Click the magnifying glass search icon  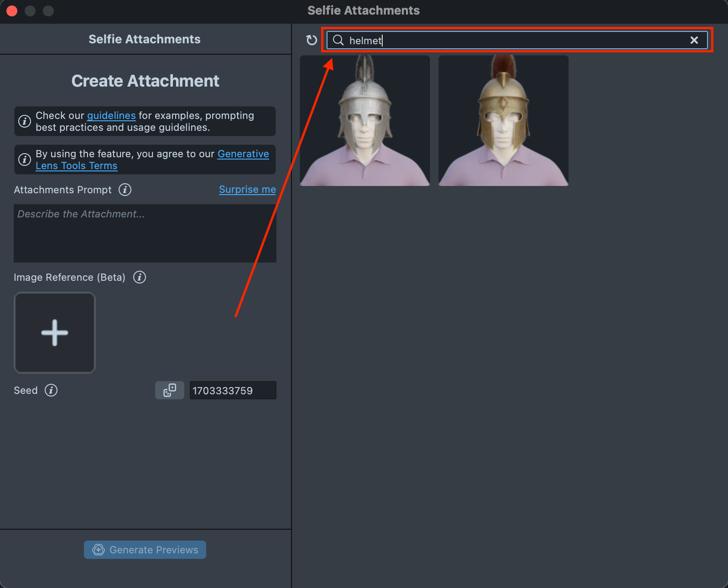(338, 40)
